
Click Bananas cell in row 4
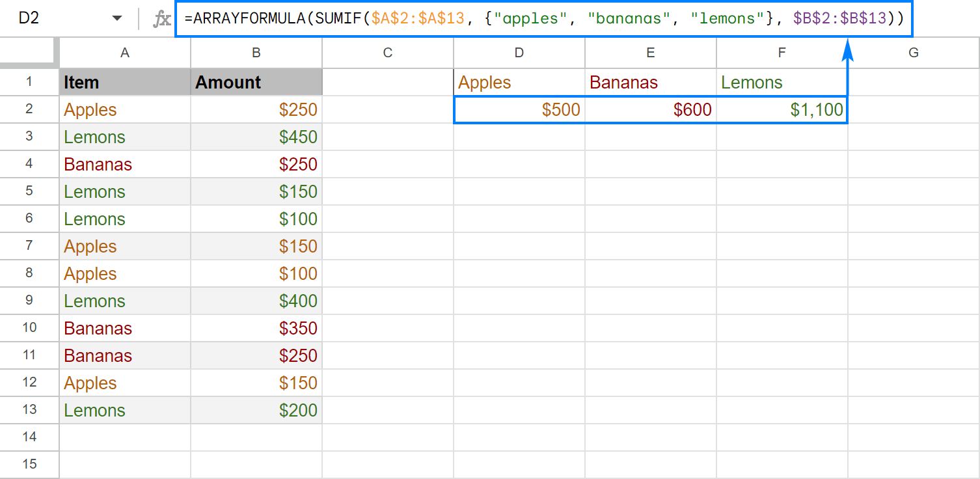click(x=125, y=164)
